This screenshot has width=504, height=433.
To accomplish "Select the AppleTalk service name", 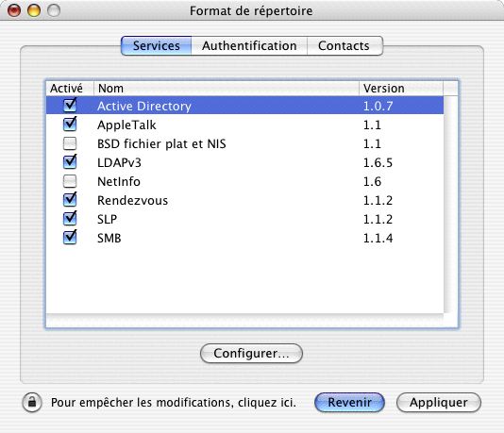I will 126,125.
